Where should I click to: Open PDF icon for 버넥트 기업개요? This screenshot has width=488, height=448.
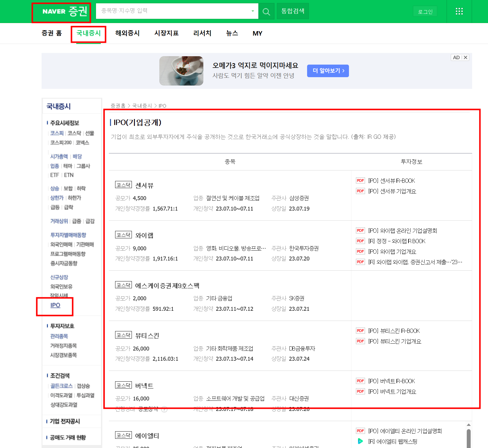pyautogui.click(x=360, y=391)
